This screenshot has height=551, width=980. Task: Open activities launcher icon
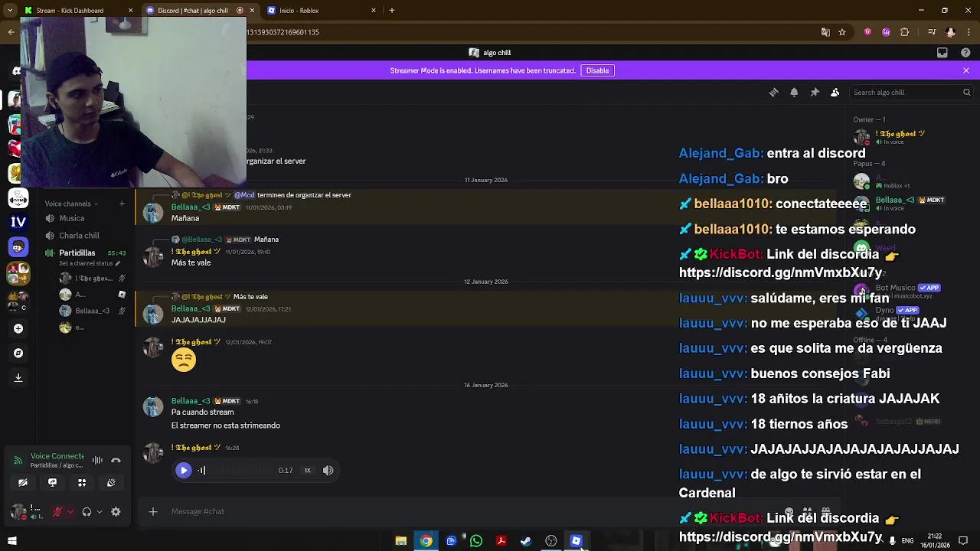(x=82, y=483)
